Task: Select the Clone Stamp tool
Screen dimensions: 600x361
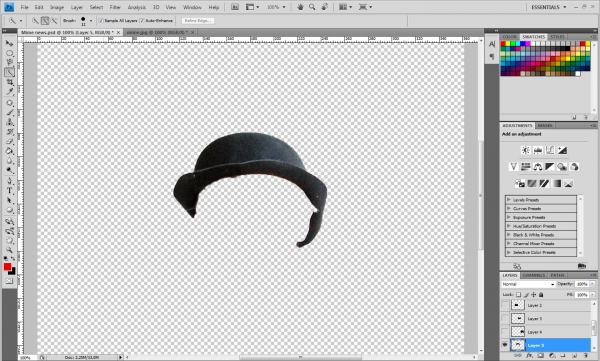Action: pyautogui.click(x=10, y=122)
